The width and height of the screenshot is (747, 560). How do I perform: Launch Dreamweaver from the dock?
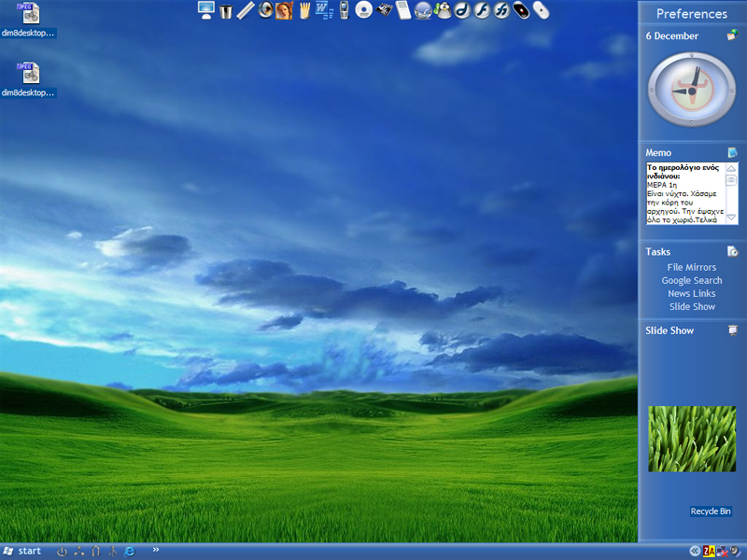(462, 10)
